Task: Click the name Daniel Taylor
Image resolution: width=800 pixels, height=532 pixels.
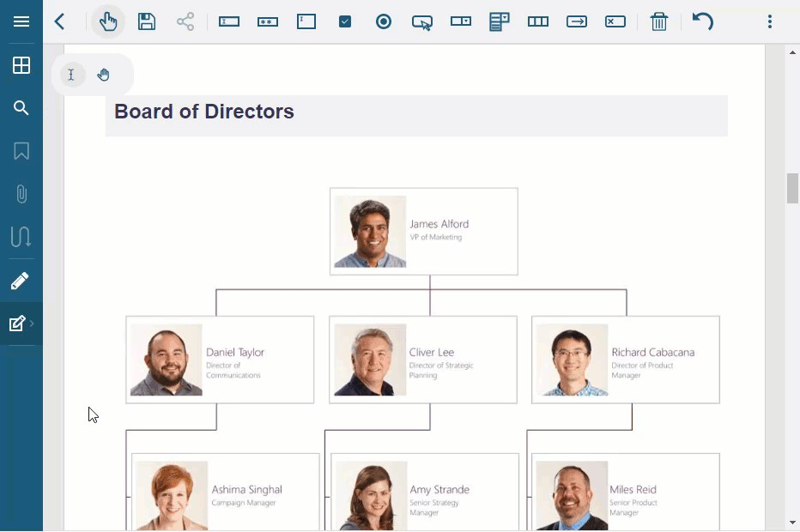Action: click(235, 352)
